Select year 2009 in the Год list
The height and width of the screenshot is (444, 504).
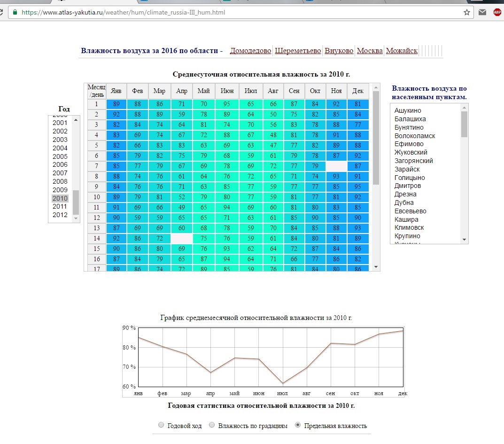60,190
